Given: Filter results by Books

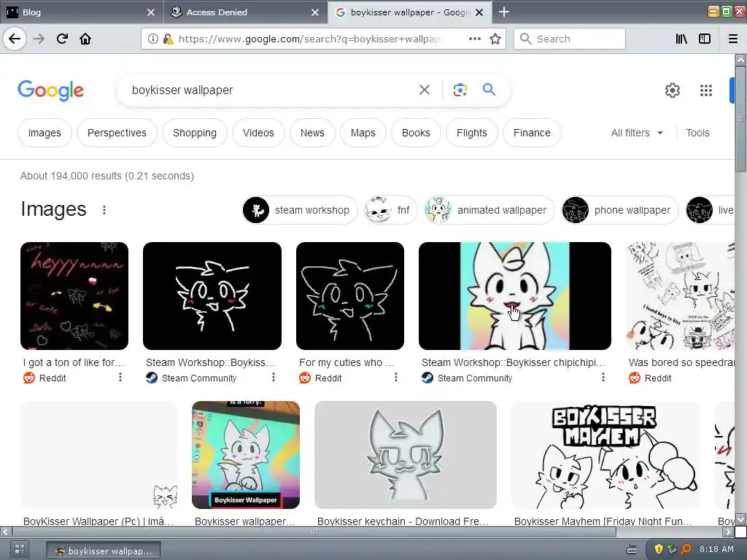Looking at the screenshot, I should coord(416,133).
